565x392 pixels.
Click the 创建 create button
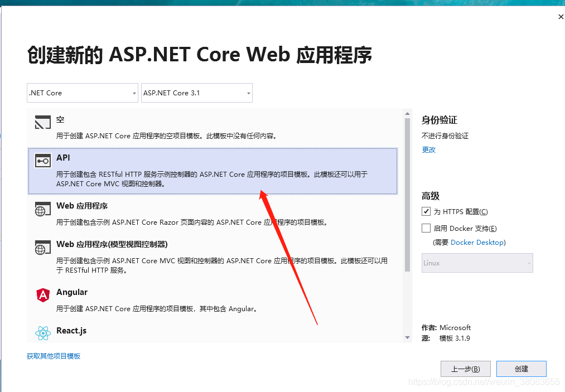pyautogui.click(x=521, y=369)
